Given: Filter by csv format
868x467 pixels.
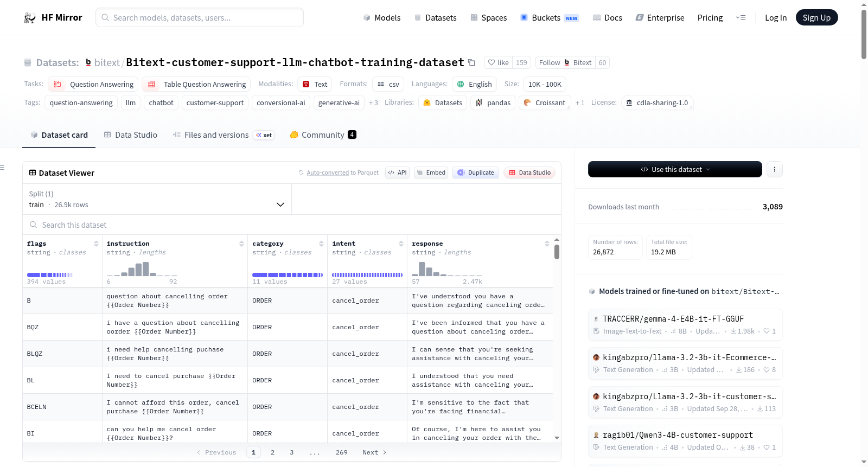Looking at the screenshot, I should [x=388, y=85].
